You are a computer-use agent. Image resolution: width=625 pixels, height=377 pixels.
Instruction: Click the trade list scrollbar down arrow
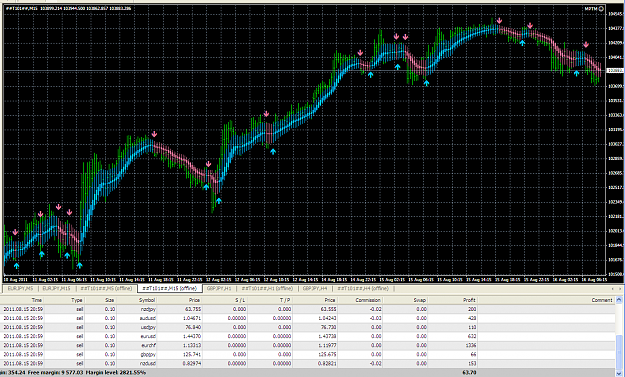point(619,373)
